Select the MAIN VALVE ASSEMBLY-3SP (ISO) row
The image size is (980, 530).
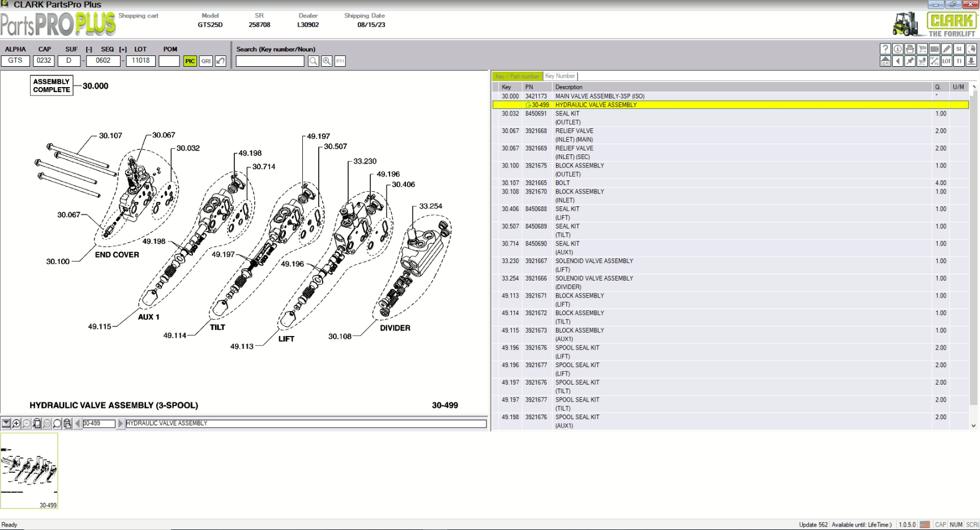pos(730,96)
